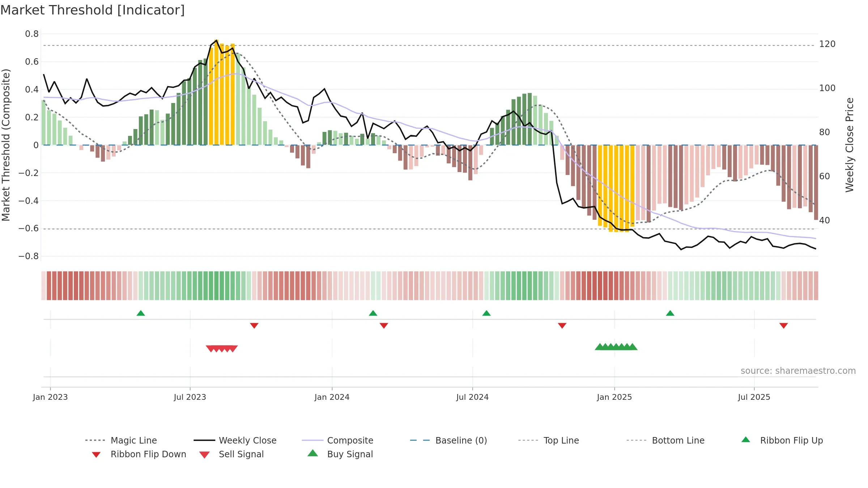
Task: Click the first red sell signal triangle
Action: (x=210, y=348)
